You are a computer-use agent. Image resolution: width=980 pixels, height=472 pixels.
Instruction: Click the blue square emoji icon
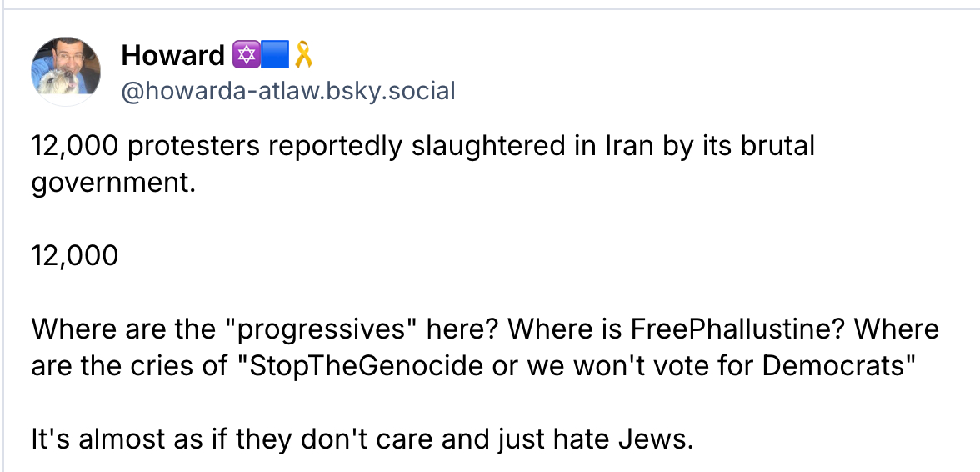point(275,56)
